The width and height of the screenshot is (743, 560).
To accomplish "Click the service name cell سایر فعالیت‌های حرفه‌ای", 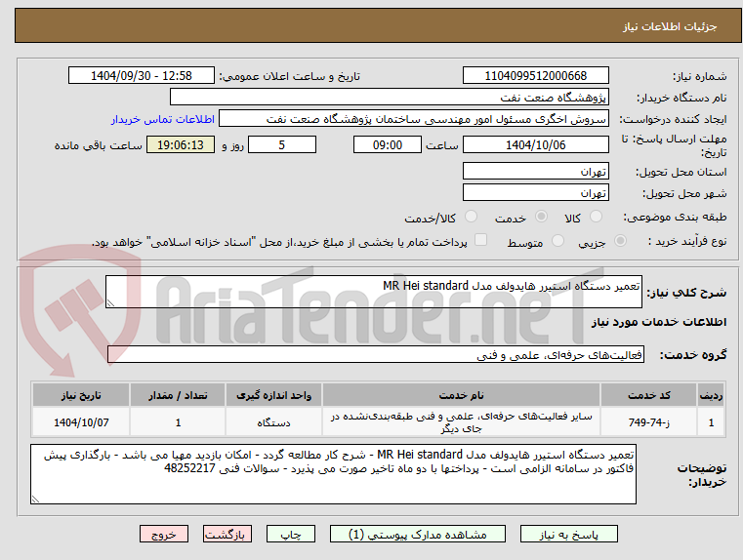I will 461,421.
